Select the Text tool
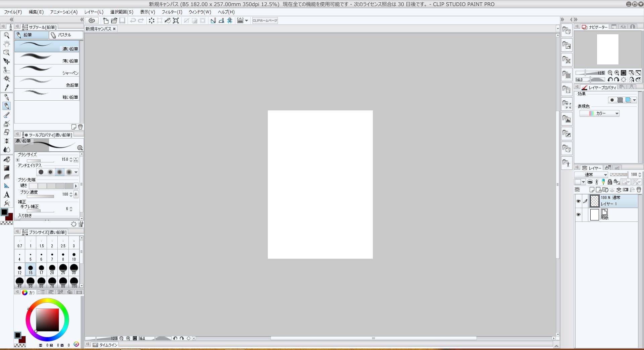The image size is (644, 350). tap(6, 195)
